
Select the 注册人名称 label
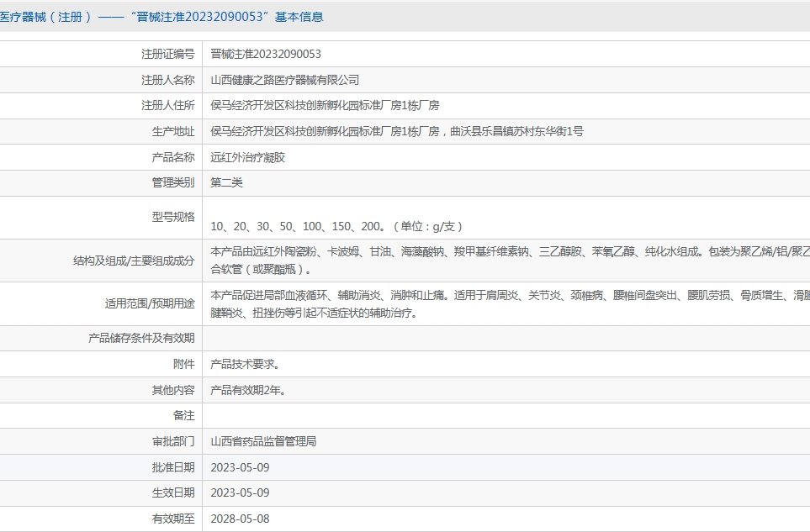(168, 80)
